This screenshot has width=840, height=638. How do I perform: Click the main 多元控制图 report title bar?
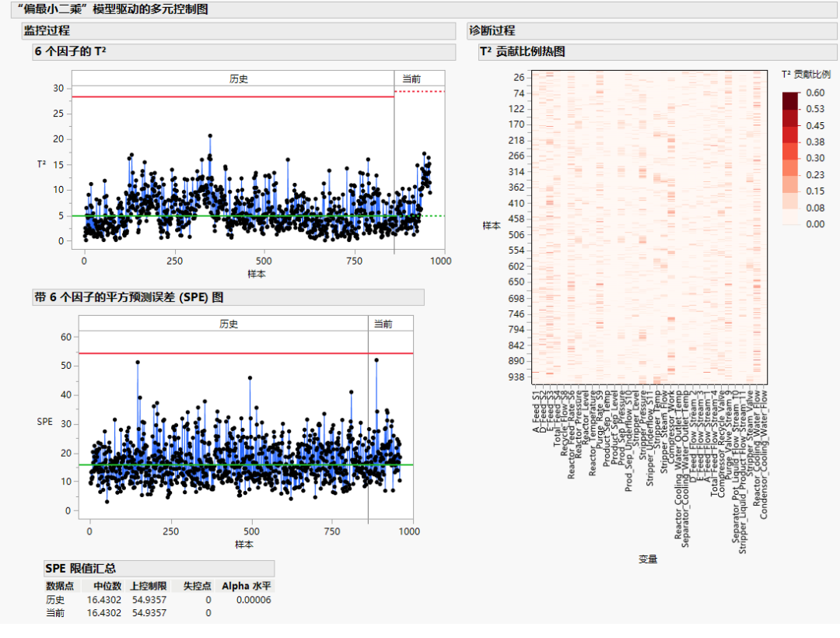click(425, 9)
